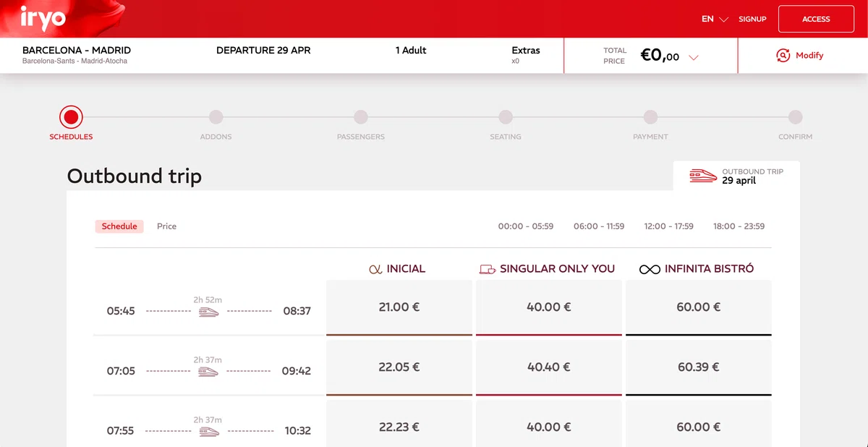868x447 pixels.
Task: Select Singular 40.00 € fare for 07:55
Action: [x=549, y=424]
